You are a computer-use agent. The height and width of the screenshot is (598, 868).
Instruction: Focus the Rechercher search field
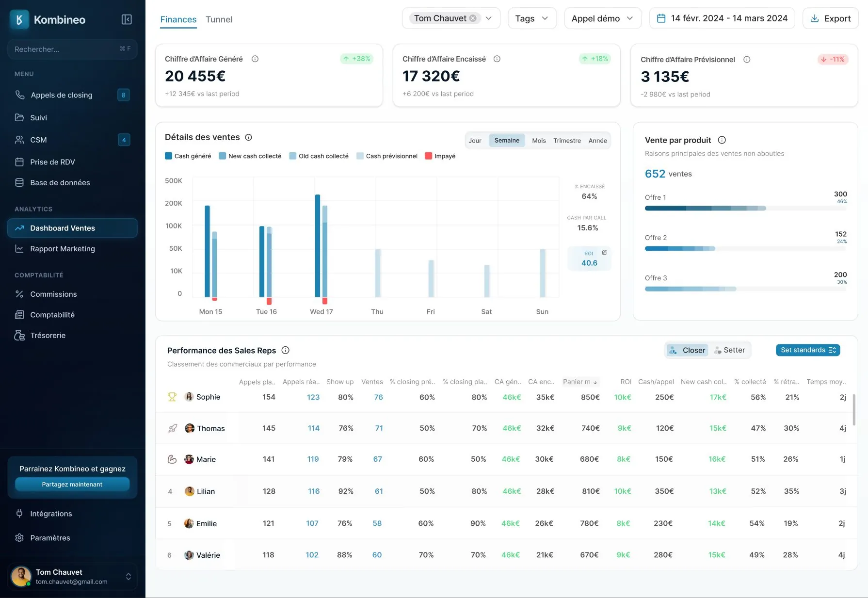pos(72,49)
